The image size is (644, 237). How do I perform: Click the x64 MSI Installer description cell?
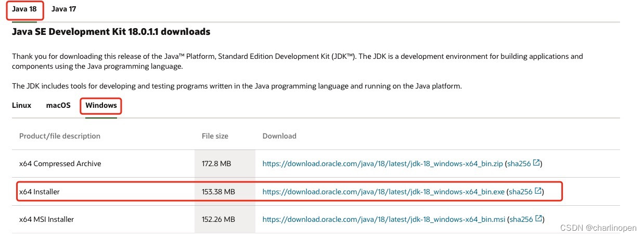[47, 219]
